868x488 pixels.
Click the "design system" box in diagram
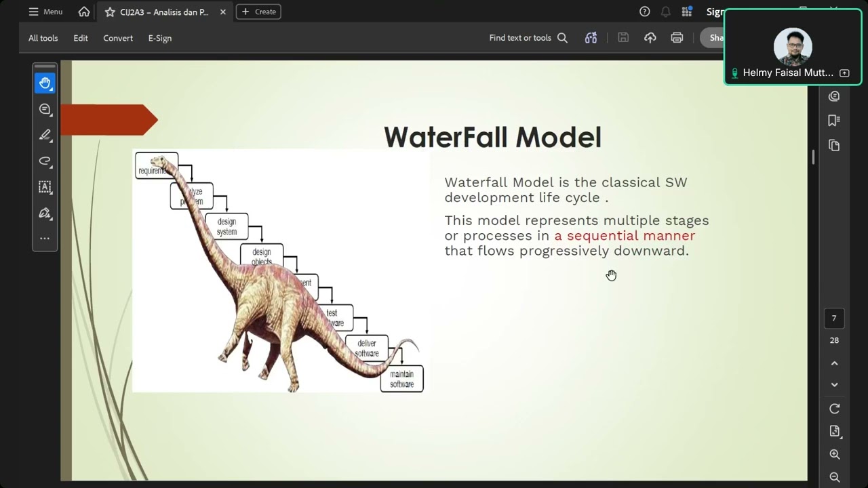(226, 226)
